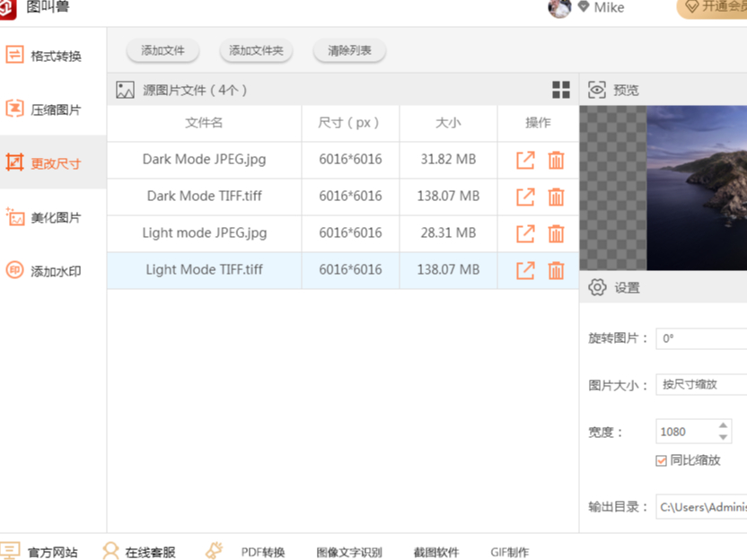Viewport: 747px width, 560px height.
Task: Open the 旋转图片 rotation dropdown
Action: [x=701, y=338]
